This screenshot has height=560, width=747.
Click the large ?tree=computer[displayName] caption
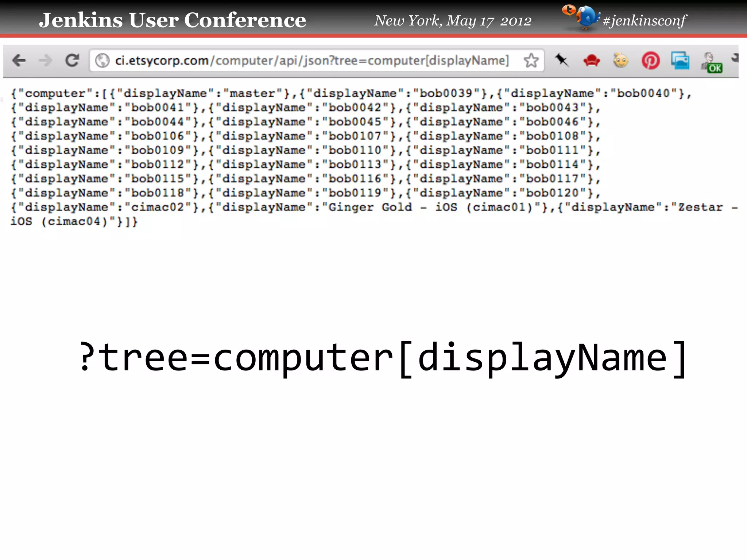(x=383, y=359)
